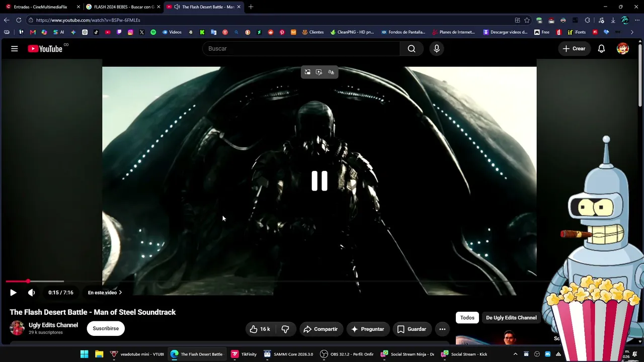Go to YouTube home via the logo

45,49
